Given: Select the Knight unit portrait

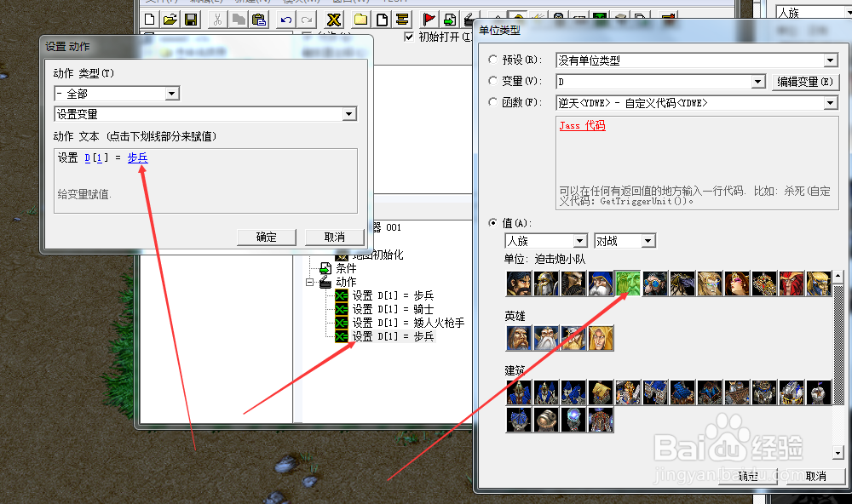Looking at the screenshot, I should [573, 283].
